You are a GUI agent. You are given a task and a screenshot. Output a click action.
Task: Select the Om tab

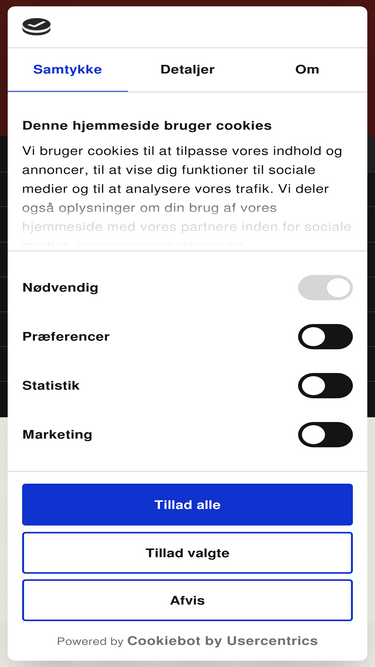[307, 70]
